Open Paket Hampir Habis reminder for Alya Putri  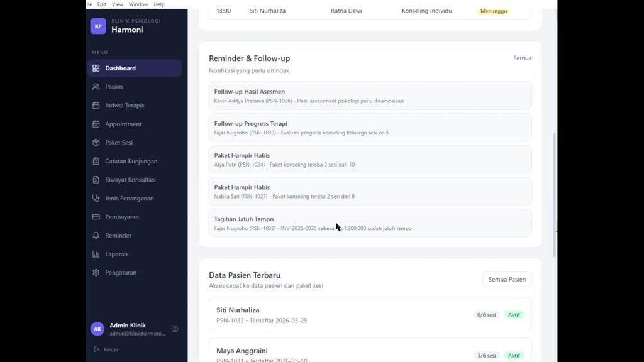click(x=370, y=159)
